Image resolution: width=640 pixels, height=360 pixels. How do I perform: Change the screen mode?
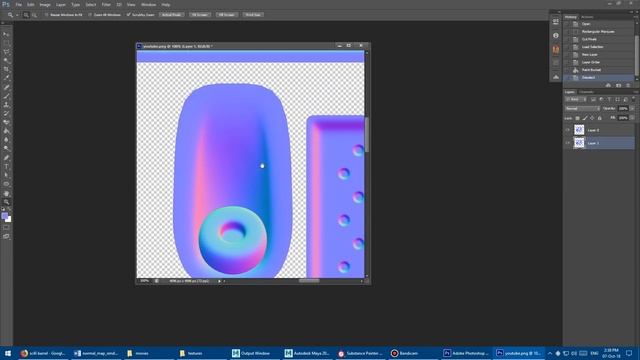point(6,236)
